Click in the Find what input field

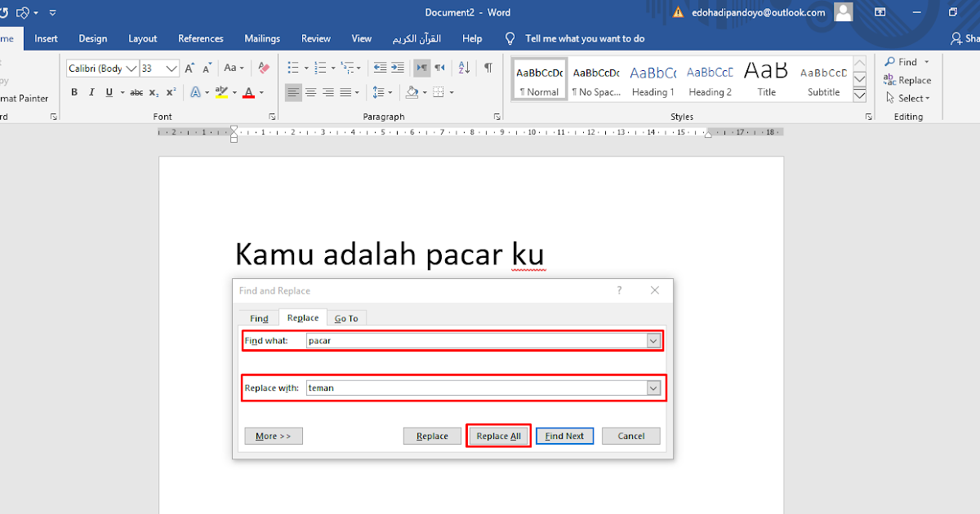(477, 341)
